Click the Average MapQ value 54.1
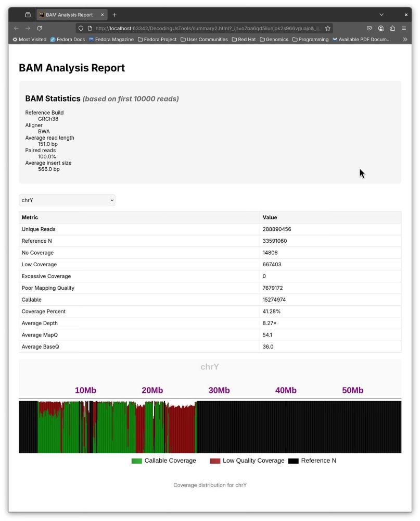This screenshot has width=420, height=521. 268,335
